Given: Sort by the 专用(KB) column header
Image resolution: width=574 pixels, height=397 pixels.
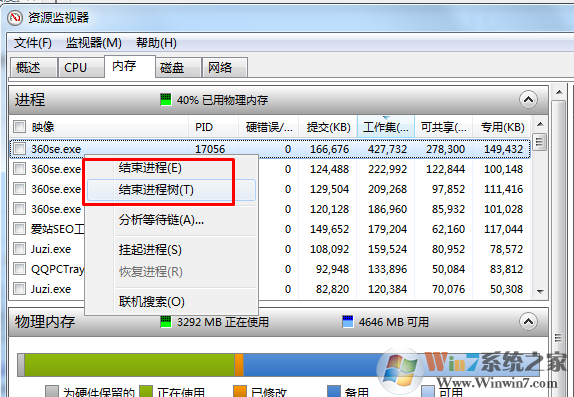Looking at the screenshot, I should click(502, 127).
